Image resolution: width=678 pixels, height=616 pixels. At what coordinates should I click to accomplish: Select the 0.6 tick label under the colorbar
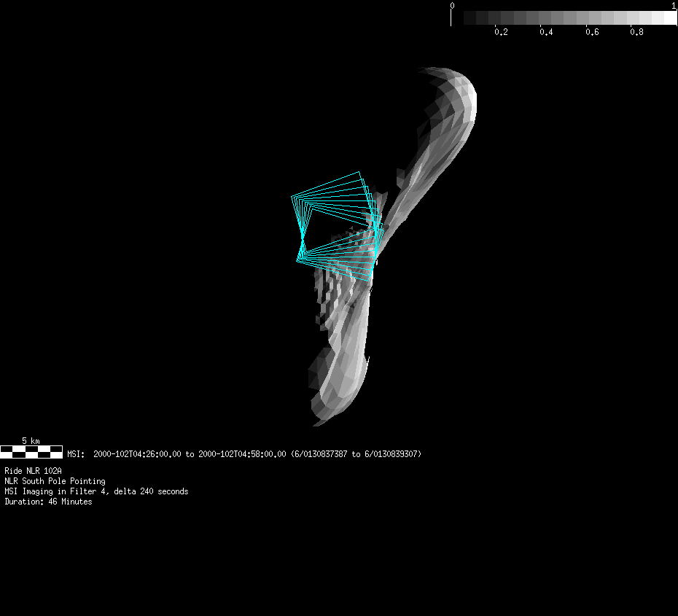pos(591,32)
